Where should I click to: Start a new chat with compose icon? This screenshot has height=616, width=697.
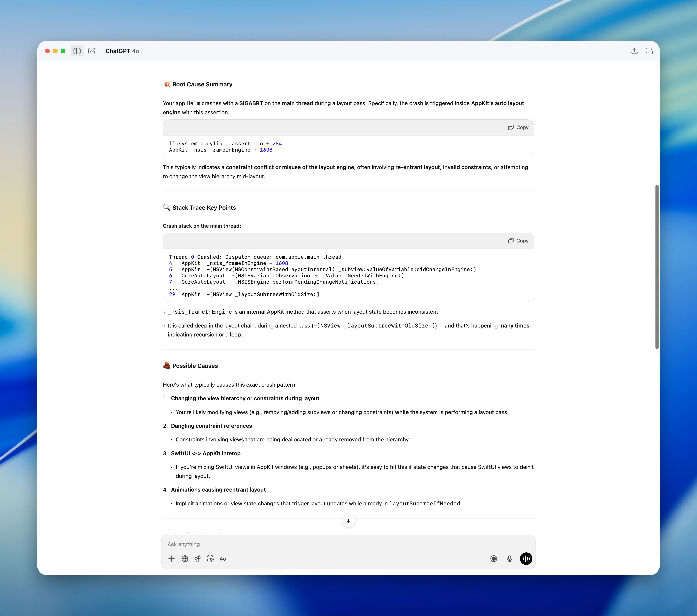91,51
